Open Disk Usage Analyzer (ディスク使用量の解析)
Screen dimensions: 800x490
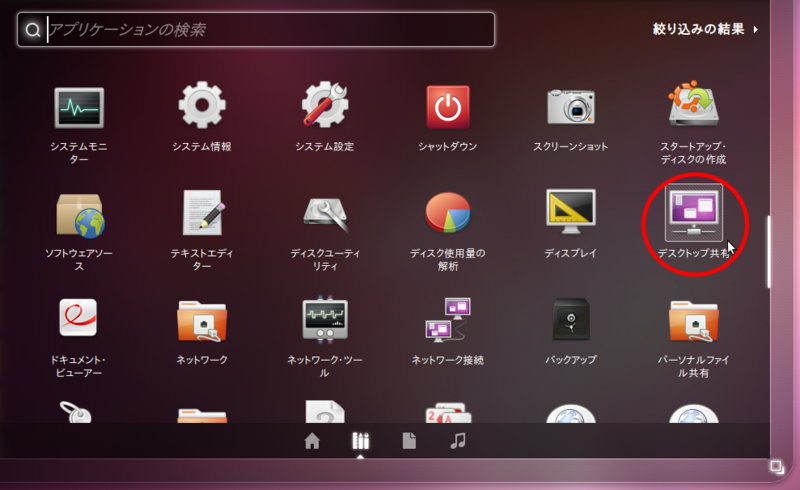tap(448, 212)
